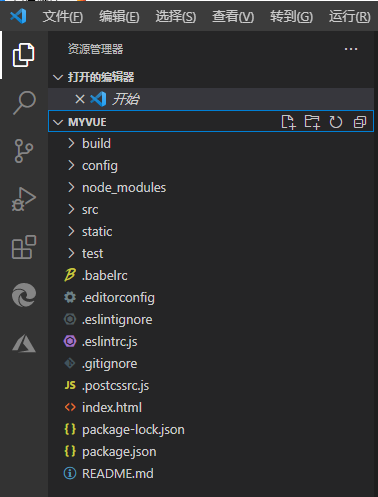Collapse all folders in MYVUE explorer
This screenshot has width=378, height=497.
click(360, 122)
